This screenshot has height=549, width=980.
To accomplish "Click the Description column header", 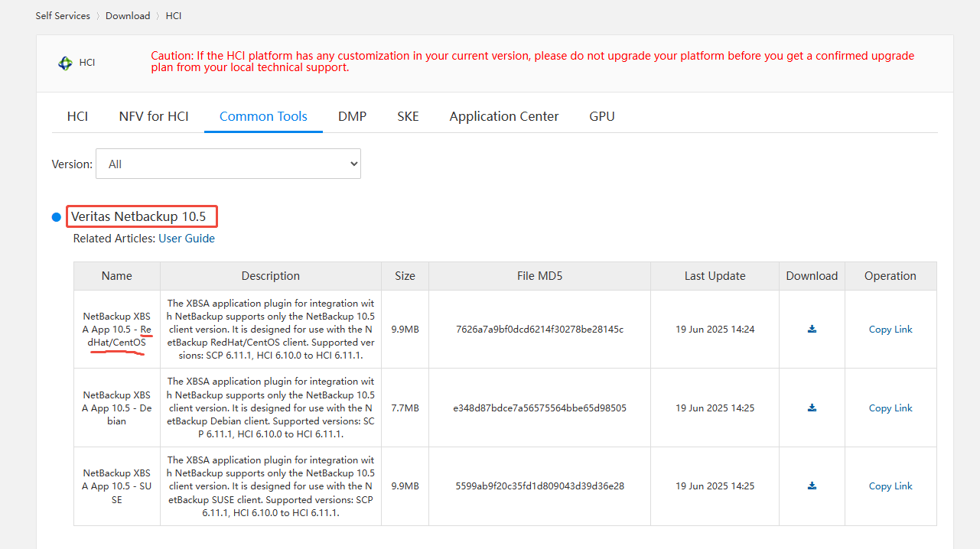I will 271,276.
